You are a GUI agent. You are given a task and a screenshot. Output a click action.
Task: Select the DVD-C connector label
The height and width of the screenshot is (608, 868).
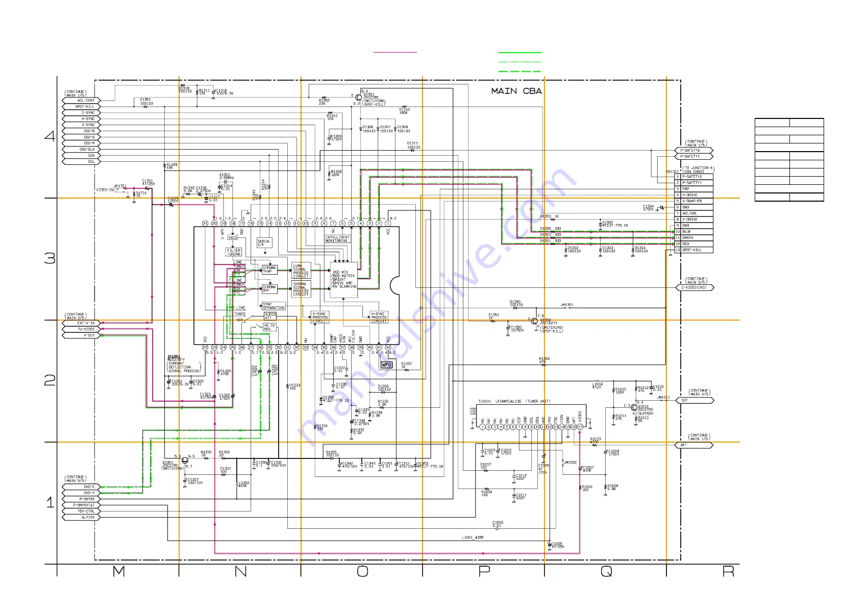pos(82,487)
